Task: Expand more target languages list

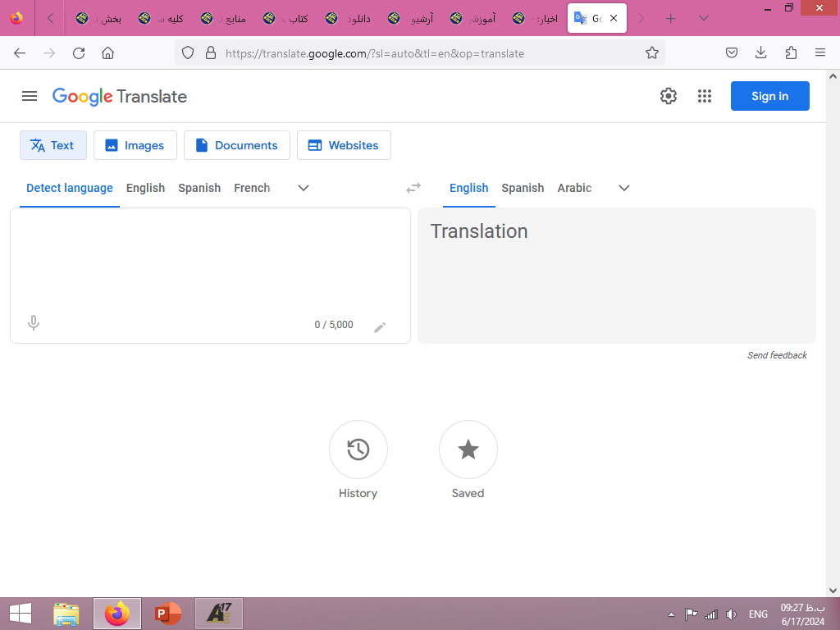Action: click(x=624, y=188)
